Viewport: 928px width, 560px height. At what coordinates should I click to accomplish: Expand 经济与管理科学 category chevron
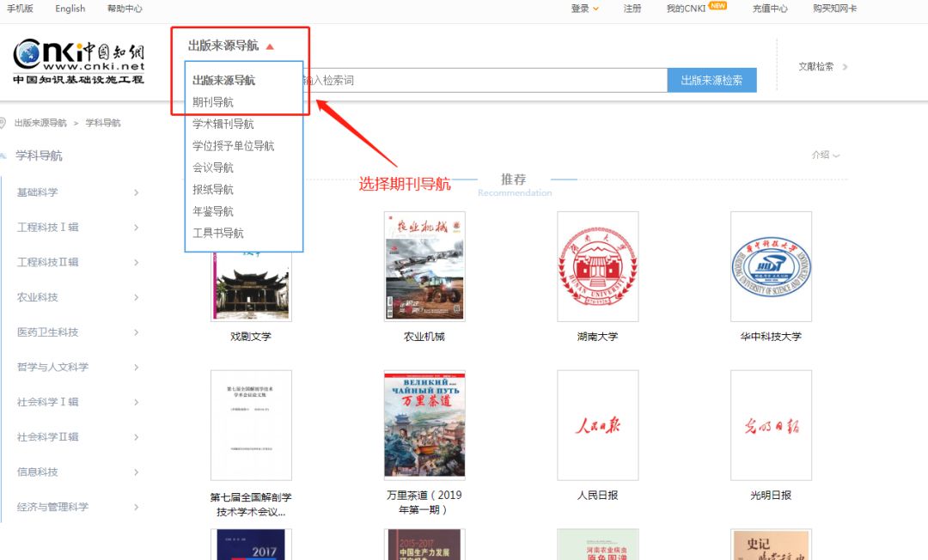click(x=136, y=507)
